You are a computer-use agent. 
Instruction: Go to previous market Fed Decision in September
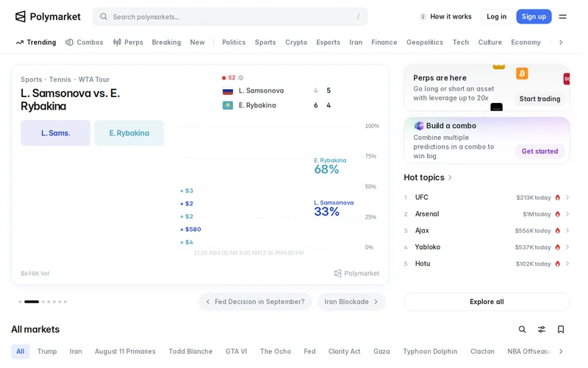coord(255,302)
